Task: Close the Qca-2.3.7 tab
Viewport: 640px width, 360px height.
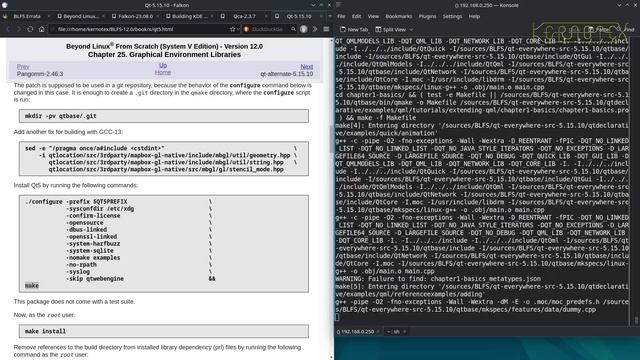Action: (x=266, y=16)
